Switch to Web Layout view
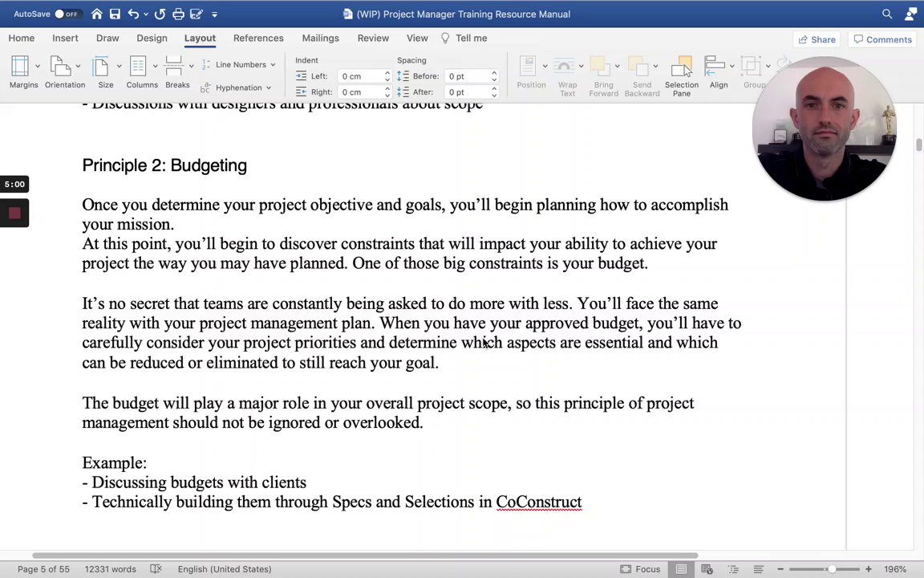Viewport: 924px width, 578px height. coord(707,569)
